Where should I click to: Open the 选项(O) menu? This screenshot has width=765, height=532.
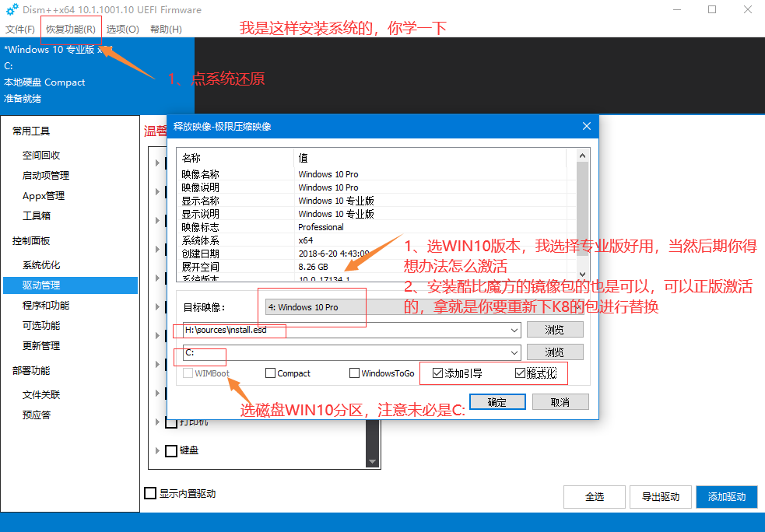pyautogui.click(x=122, y=30)
